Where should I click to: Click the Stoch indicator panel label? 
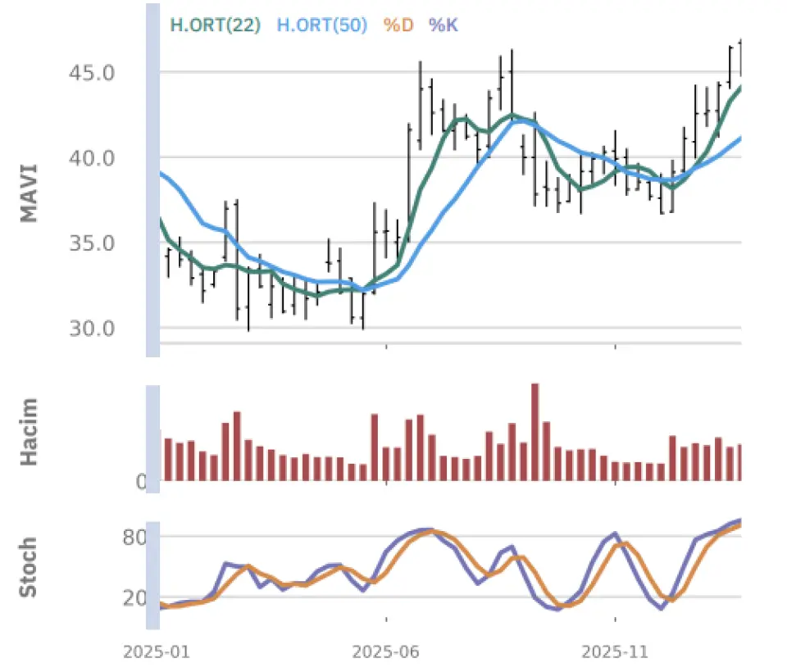coord(28,567)
